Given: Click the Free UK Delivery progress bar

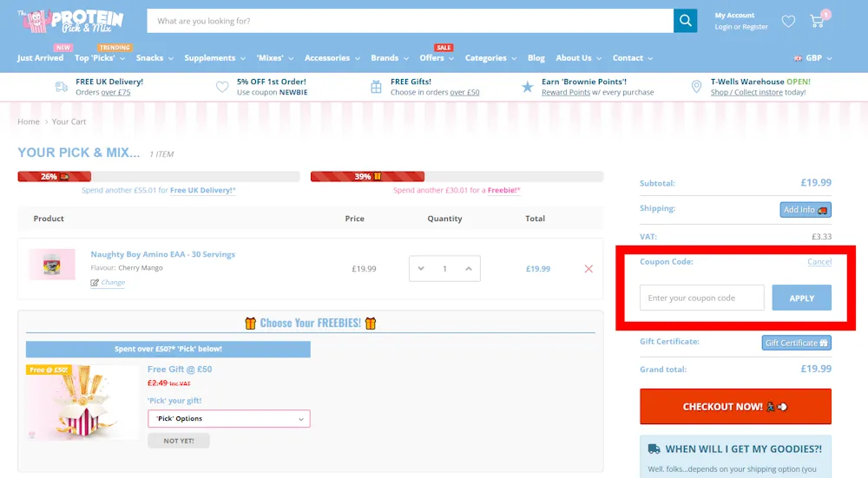Looking at the screenshot, I should 158,176.
